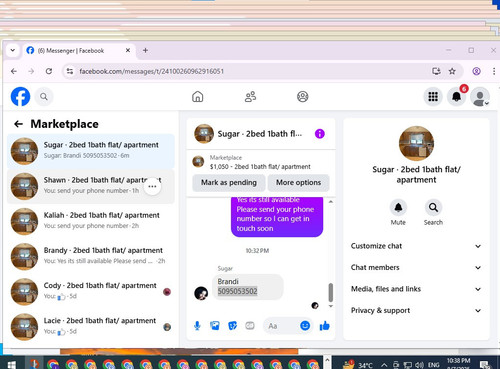The image size is (500, 369).
Task: Open the Notifications bell with badge
Action: (456, 97)
